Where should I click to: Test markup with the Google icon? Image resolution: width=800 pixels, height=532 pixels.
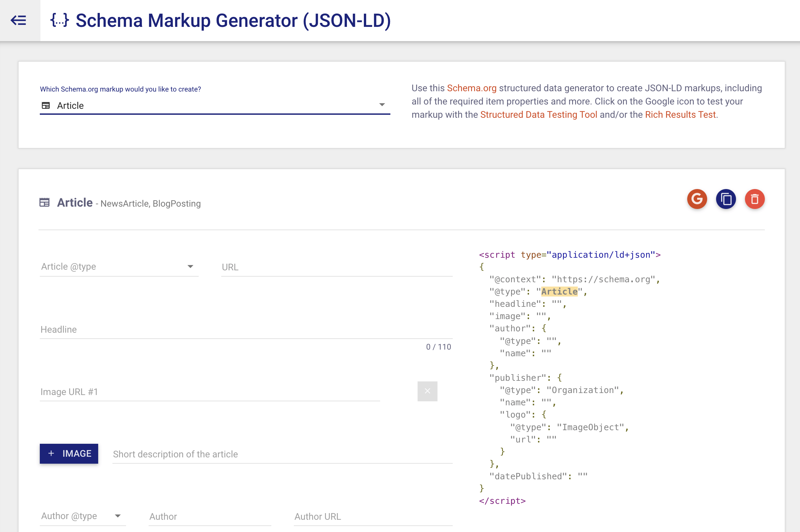697,199
